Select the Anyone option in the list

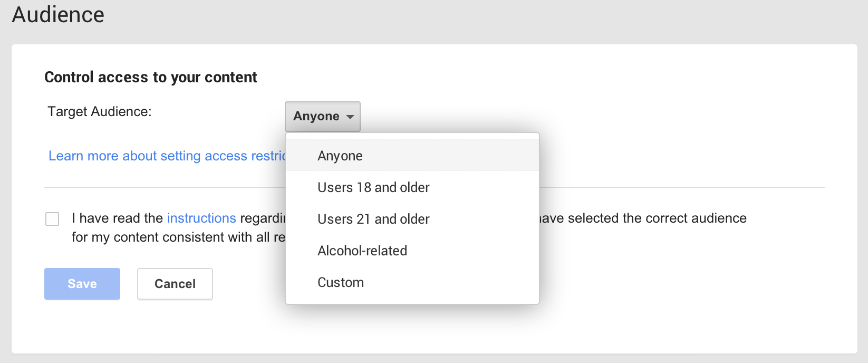(x=340, y=156)
